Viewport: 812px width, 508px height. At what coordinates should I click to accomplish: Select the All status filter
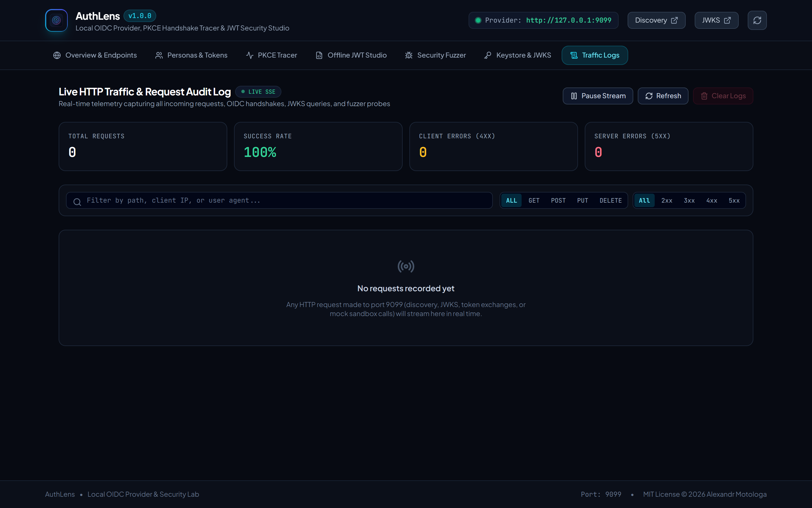[x=644, y=201]
